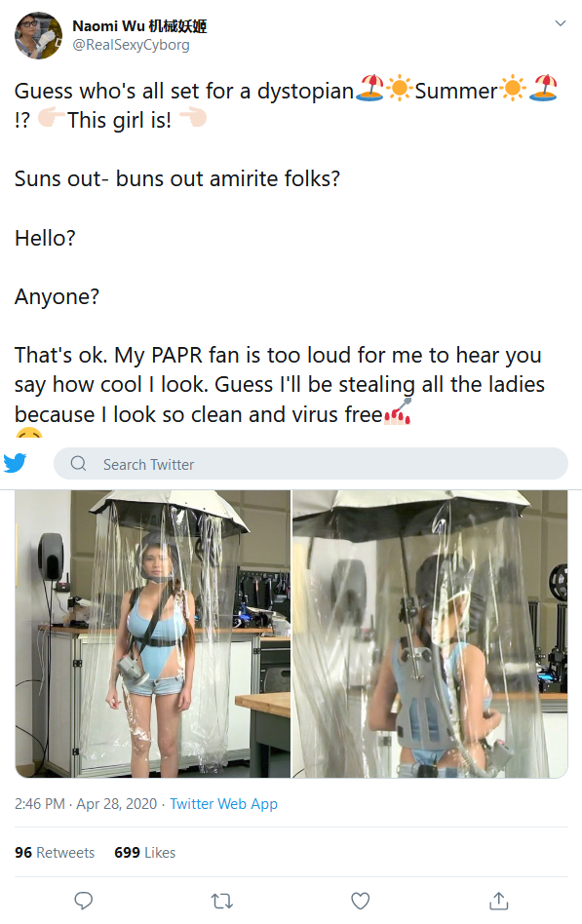Image resolution: width=582 pixels, height=924 pixels.
Task: View the 699 Likes list
Action: pyautogui.click(x=144, y=852)
